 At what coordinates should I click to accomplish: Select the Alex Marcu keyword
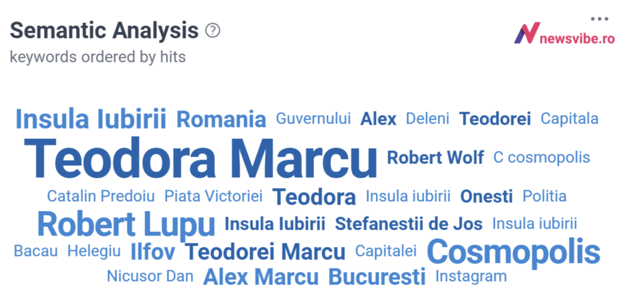coord(261,277)
